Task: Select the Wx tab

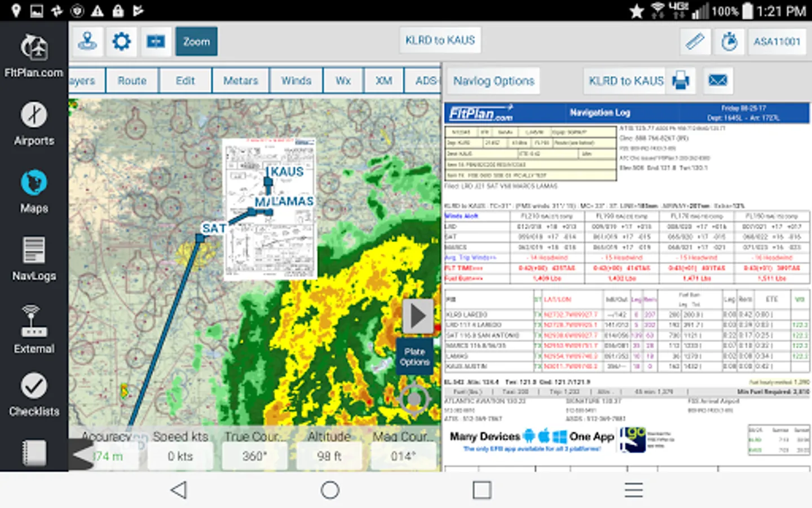Action: pyautogui.click(x=343, y=81)
